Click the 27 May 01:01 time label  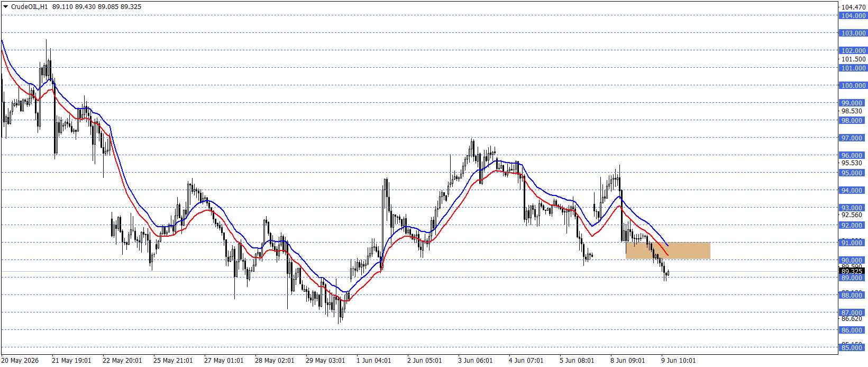[224, 361]
